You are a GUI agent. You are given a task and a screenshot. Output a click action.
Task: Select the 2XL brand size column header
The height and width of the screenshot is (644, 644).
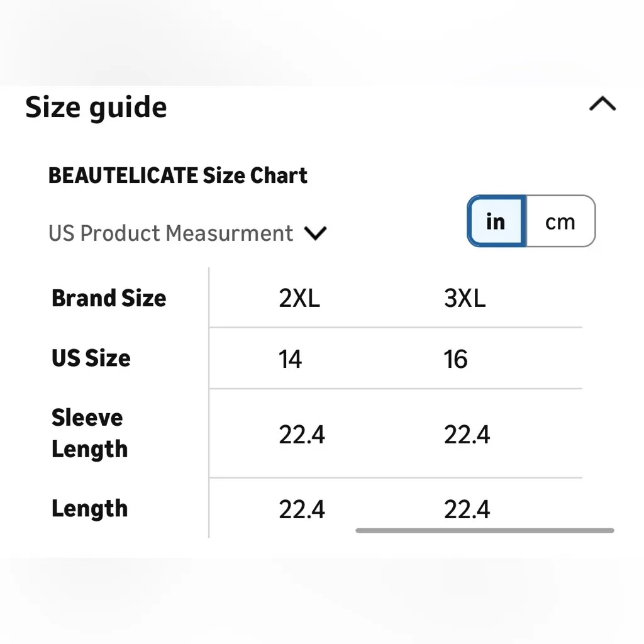(x=299, y=298)
